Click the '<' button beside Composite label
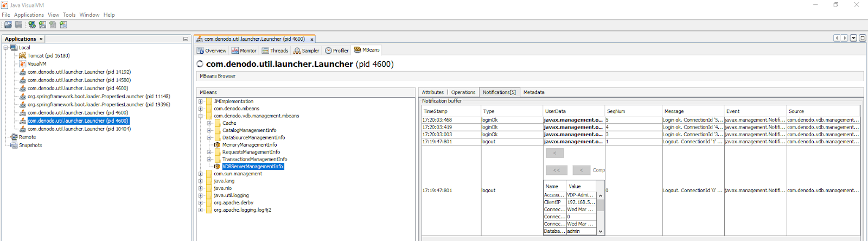 pyautogui.click(x=581, y=170)
